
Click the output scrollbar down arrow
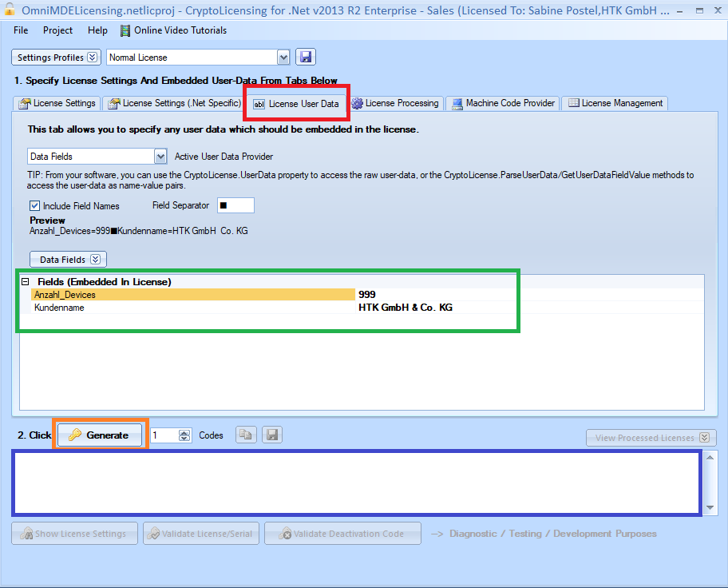pyautogui.click(x=710, y=507)
